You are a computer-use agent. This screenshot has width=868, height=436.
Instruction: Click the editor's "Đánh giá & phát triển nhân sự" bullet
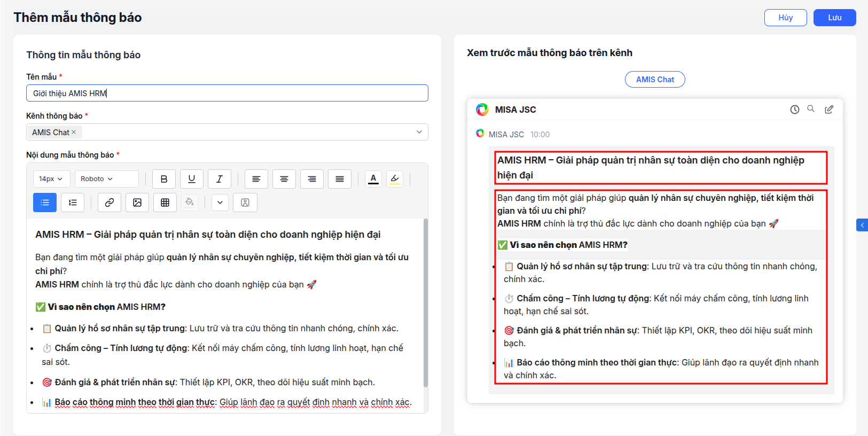[x=208, y=382]
